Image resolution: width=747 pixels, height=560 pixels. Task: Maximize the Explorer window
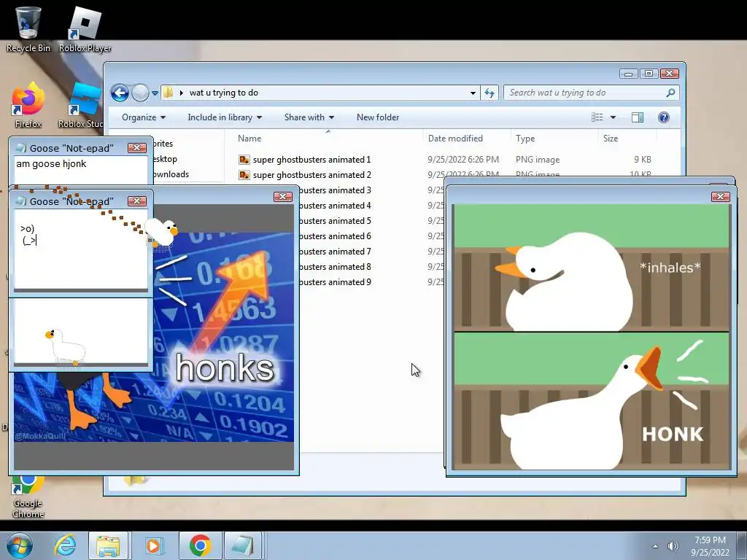tap(649, 74)
